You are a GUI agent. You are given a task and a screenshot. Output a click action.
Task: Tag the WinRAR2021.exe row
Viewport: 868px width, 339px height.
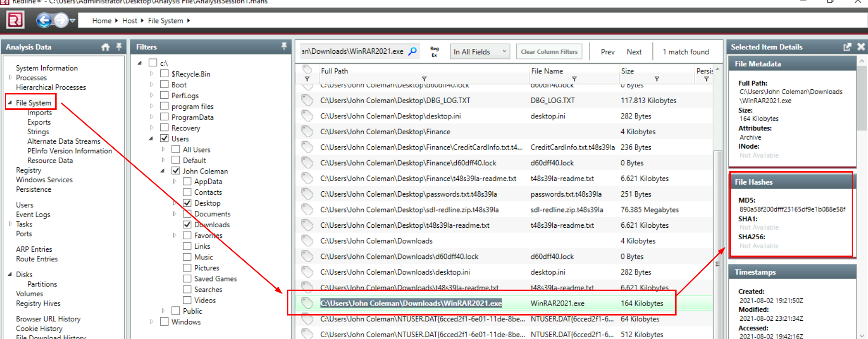tap(307, 303)
